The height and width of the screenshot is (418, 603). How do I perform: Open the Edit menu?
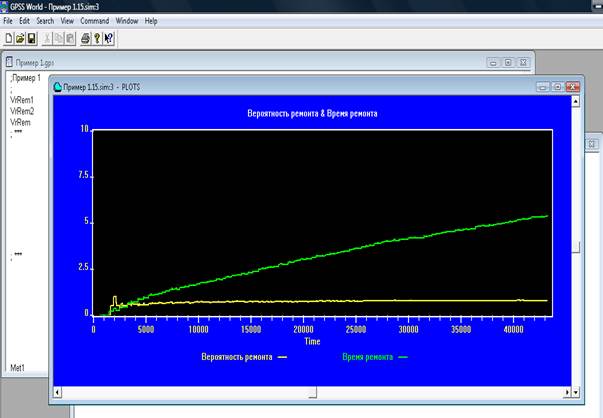pos(24,21)
